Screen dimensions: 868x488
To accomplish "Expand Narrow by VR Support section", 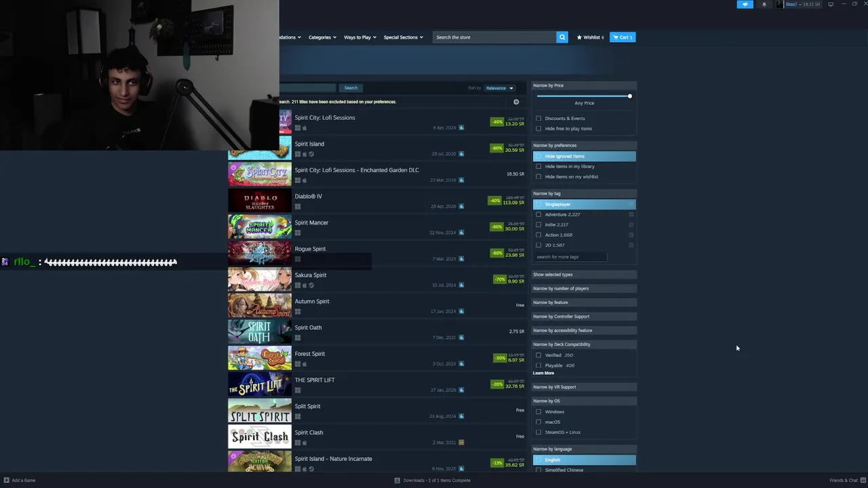I will pyautogui.click(x=584, y=387).
